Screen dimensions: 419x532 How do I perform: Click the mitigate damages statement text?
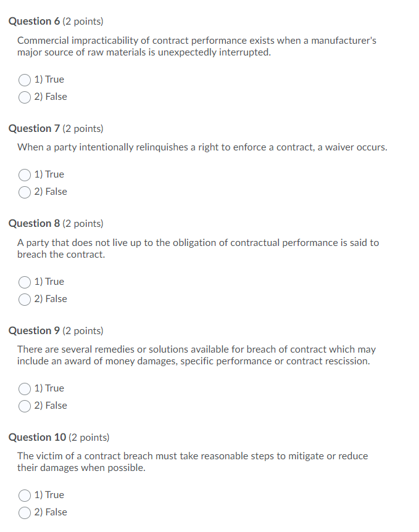coord(193,462)
